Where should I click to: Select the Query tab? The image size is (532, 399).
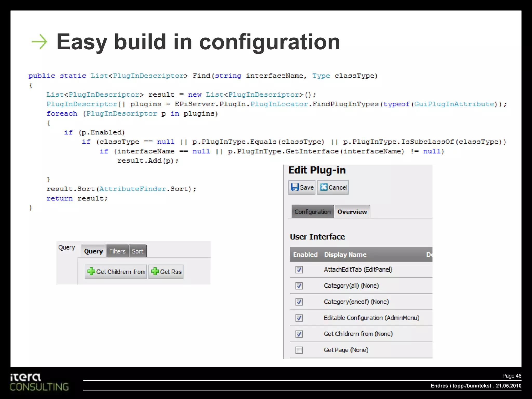click(x=94, y=251)
